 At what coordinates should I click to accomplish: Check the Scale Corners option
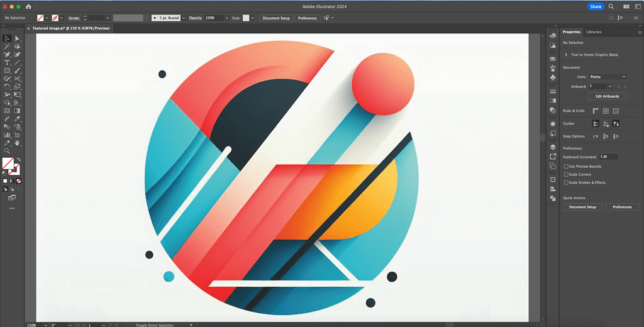[x=566, y=174]
